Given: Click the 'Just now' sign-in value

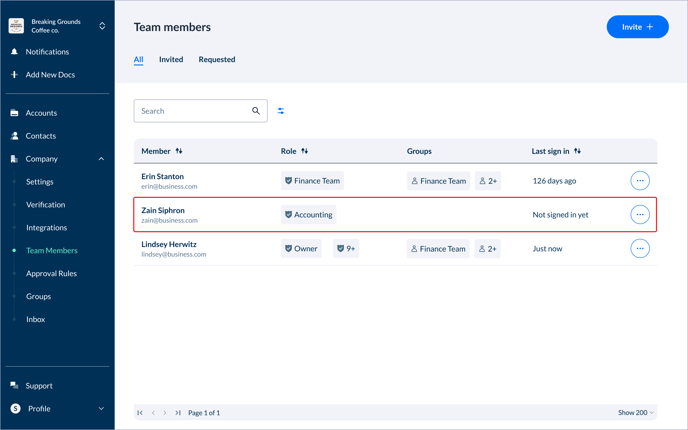Looking at the screenshot, I should click(547, 249).
